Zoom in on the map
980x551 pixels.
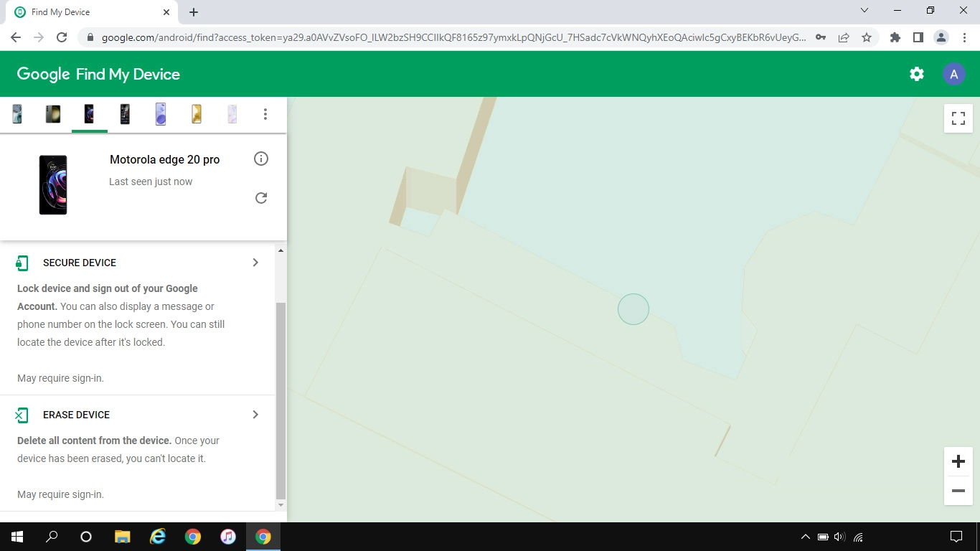pos(958,461)
